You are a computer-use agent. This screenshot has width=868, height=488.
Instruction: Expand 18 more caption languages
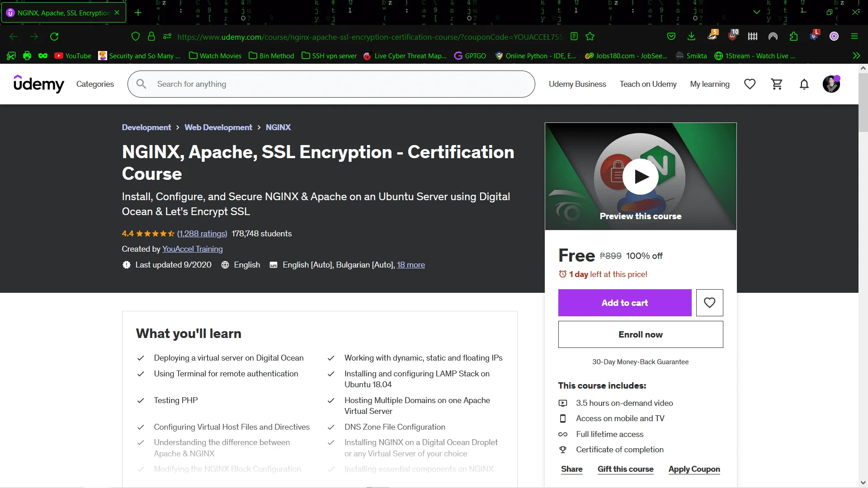(x=411, y=265)
